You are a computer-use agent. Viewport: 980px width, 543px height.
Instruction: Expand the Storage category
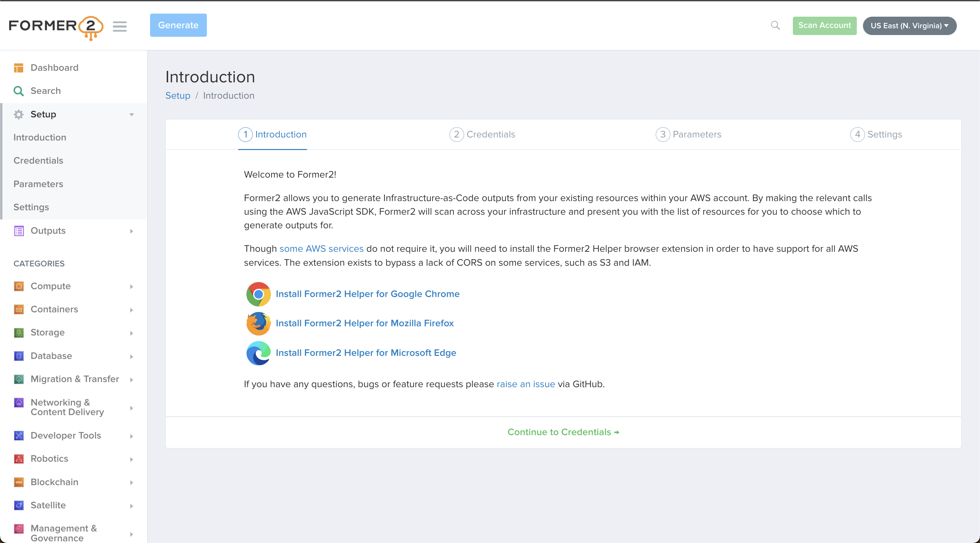point(73,332)
